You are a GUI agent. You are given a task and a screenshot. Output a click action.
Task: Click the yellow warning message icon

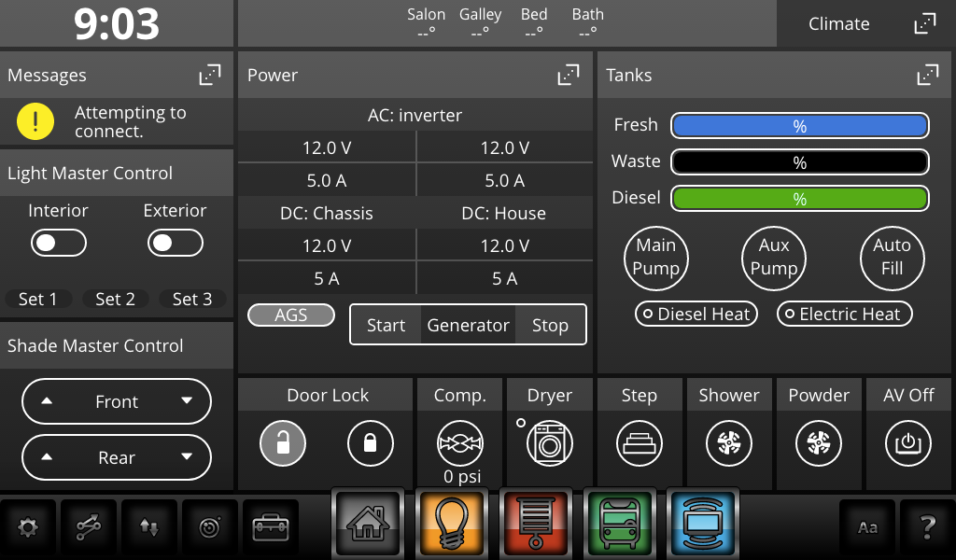coord(35,121)
